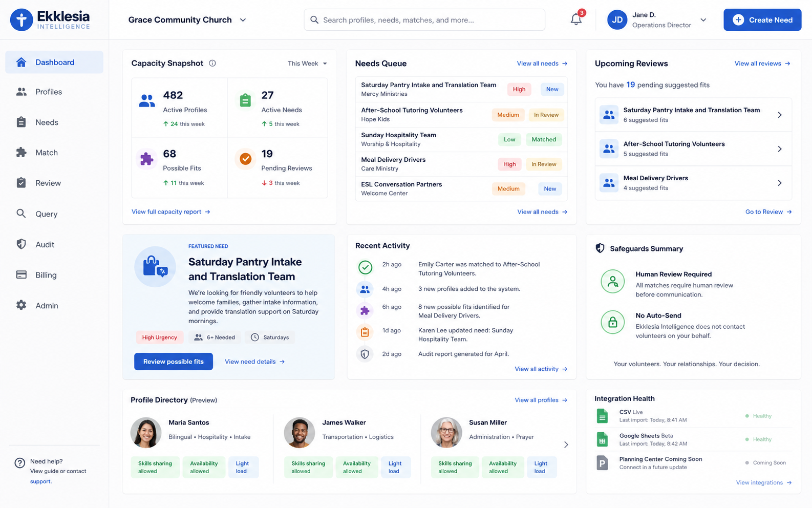Click the audit shield activity icon

pos(365,354)
